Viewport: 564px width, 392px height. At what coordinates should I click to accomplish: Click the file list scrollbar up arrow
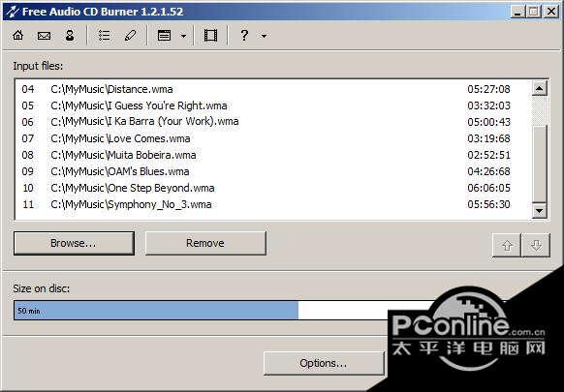[x=540, y=88]
